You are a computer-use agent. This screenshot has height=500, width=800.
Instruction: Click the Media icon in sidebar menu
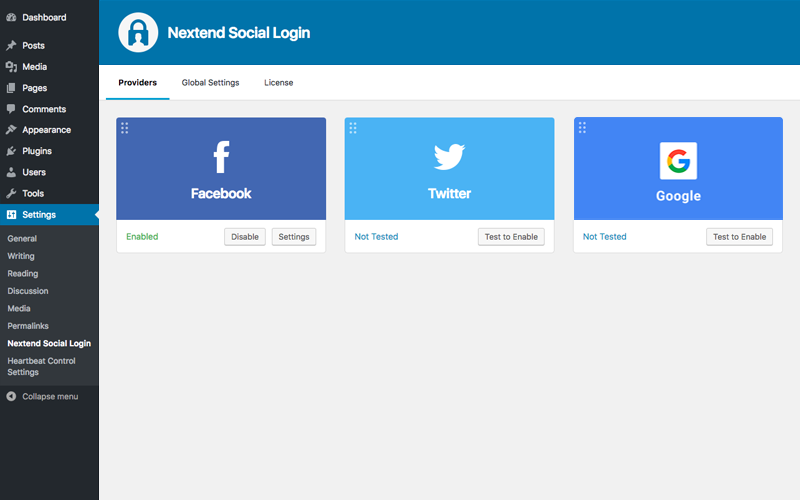[x=11, y=67]
